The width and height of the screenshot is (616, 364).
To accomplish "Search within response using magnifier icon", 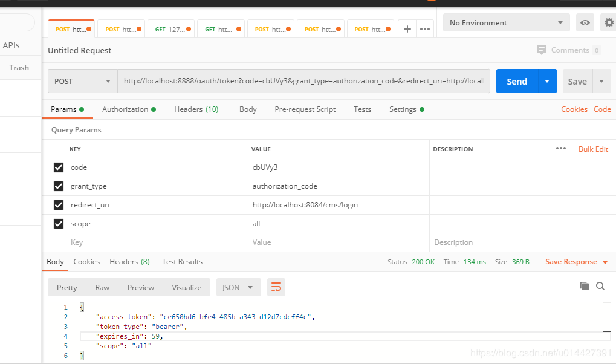I will (x=600, y=286).
